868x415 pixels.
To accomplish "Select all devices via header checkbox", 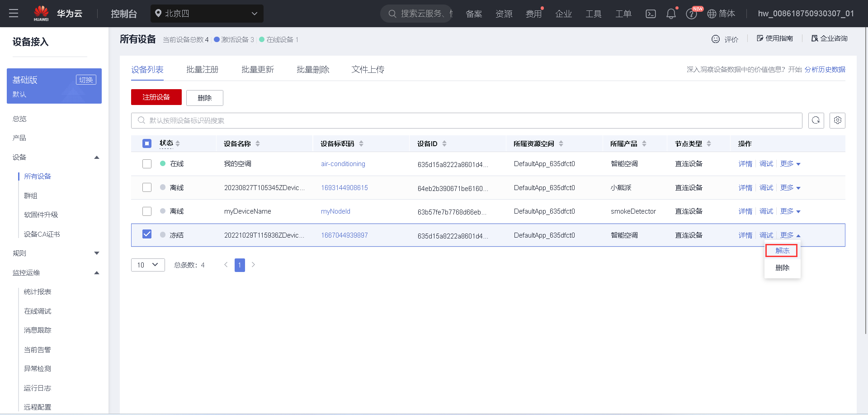I will point(146,143).
